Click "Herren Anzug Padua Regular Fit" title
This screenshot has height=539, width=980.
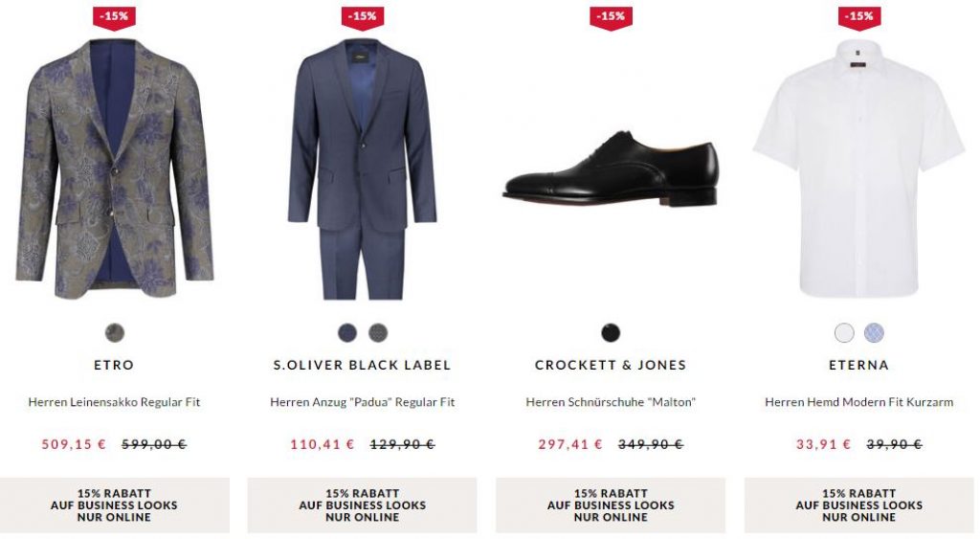tap(362, 402)
